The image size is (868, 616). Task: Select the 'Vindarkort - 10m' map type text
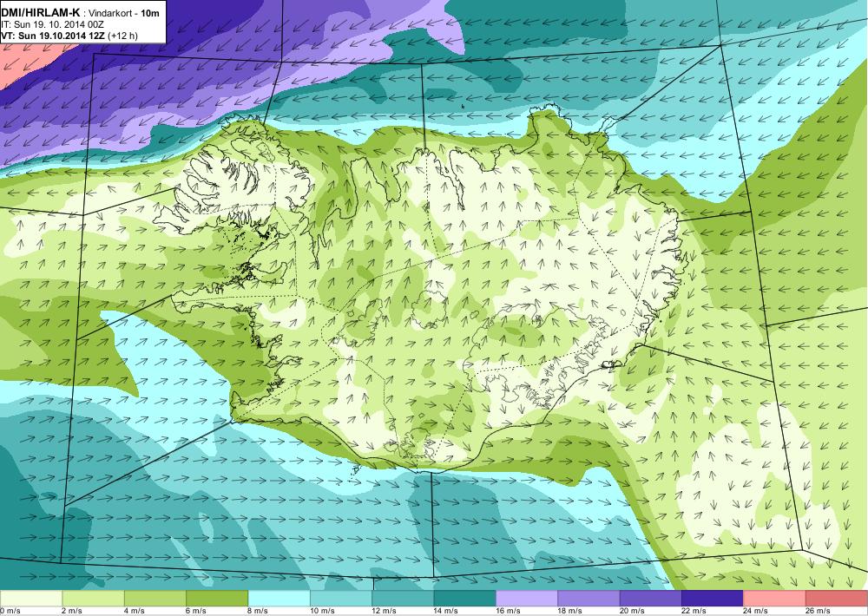(122, 13)
